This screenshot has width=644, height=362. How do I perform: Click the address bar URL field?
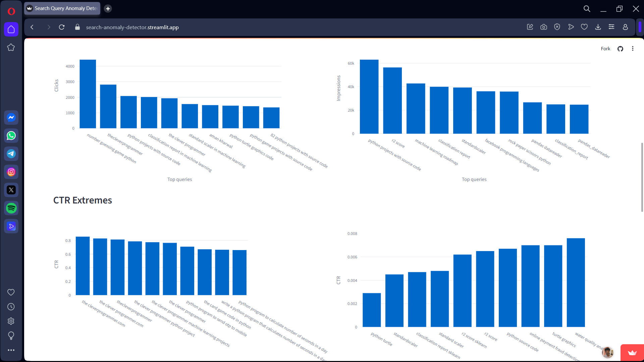point(132,27)
